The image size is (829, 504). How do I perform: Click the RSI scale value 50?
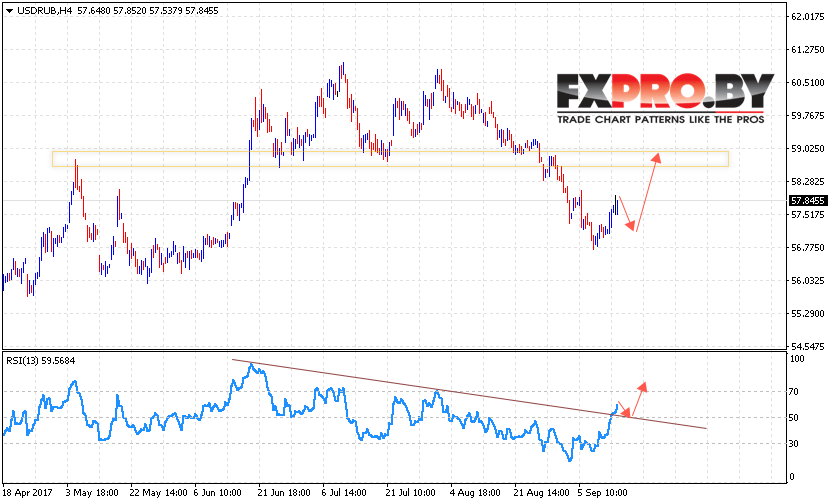point(794,418)
